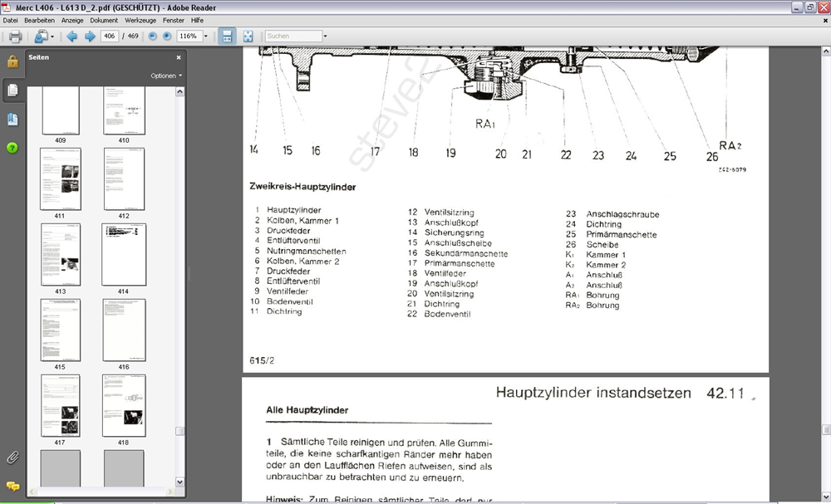
Task: Open the Bookmarks panel icon in sidebar
Action: (12, 120)
